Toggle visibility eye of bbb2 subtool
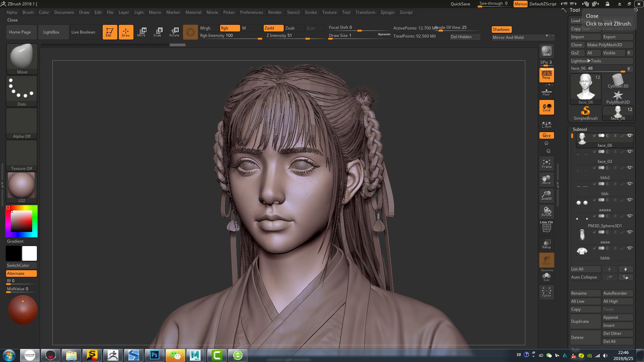This screenshot has height=362, width=644. pos(630,168)
